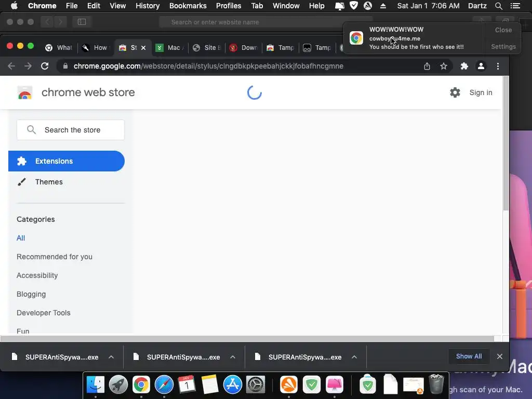Close the notification with Close button

(x=503, y=30)
